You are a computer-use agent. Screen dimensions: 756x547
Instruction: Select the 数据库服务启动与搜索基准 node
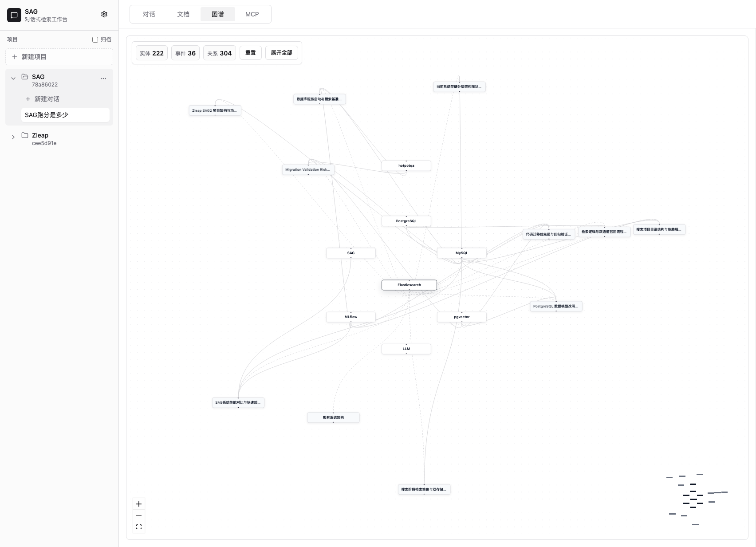(x=319, y=99)
